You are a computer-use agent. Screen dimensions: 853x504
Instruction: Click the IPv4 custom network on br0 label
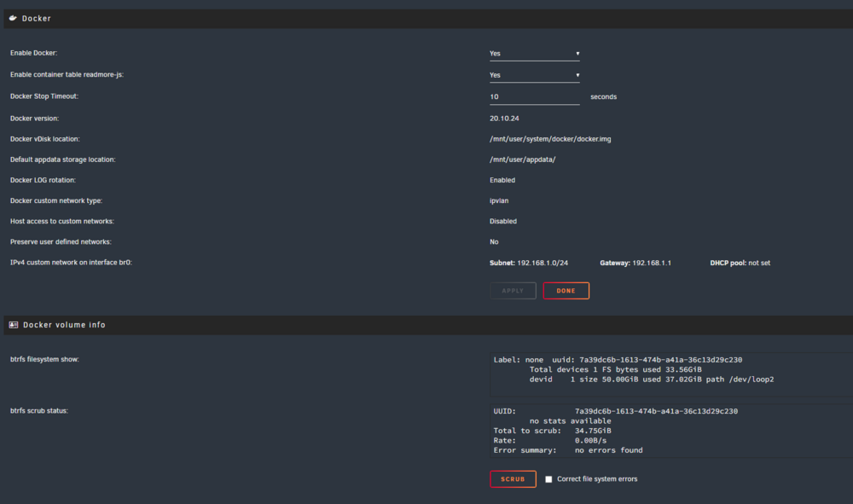pyautogui.click(x=71, y=262)
